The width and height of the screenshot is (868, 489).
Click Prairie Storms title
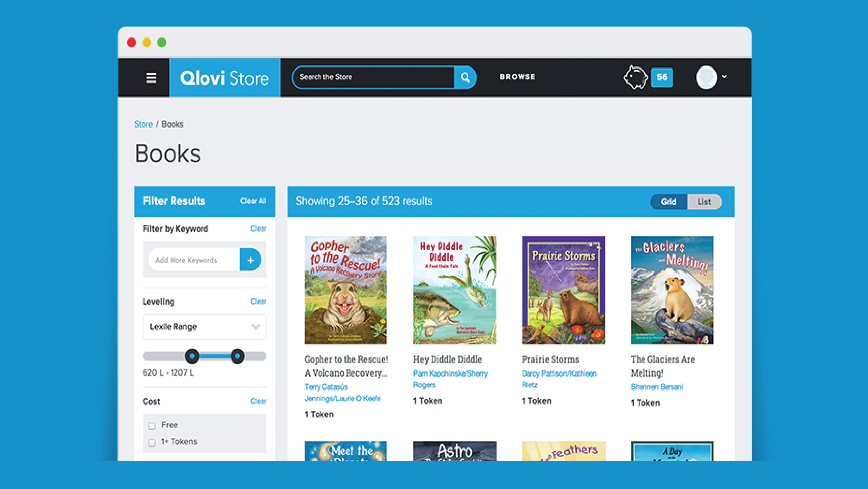pyautogui.click(x=550, y=359)
